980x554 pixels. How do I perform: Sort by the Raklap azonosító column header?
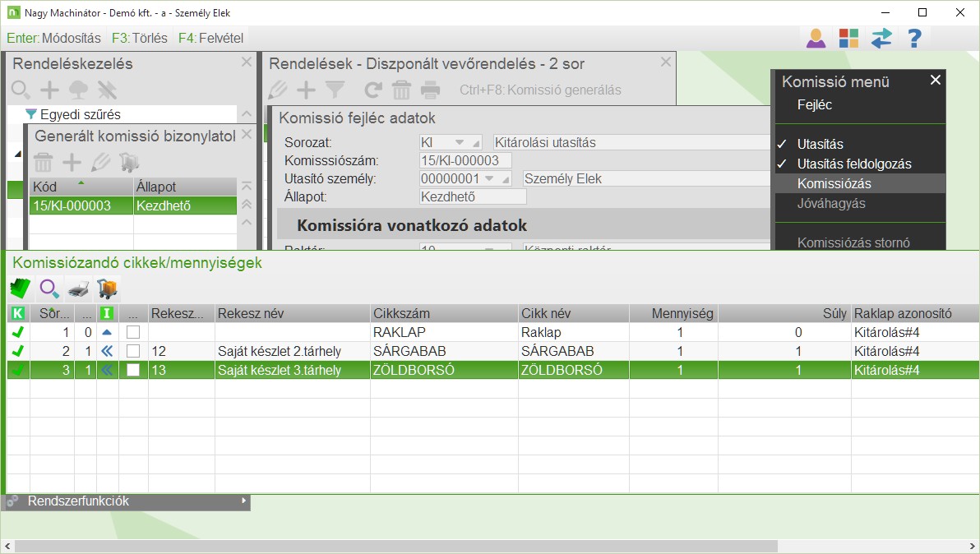click(x=915, y=313)
